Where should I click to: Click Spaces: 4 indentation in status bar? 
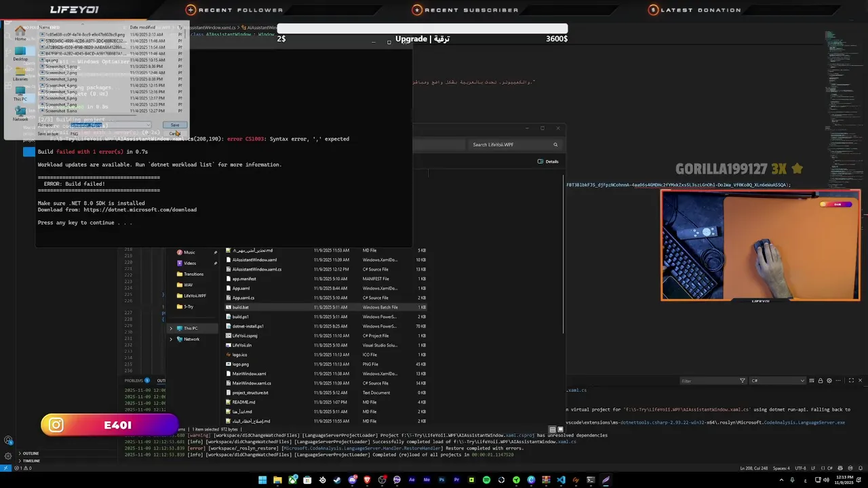tap(781, 468)
